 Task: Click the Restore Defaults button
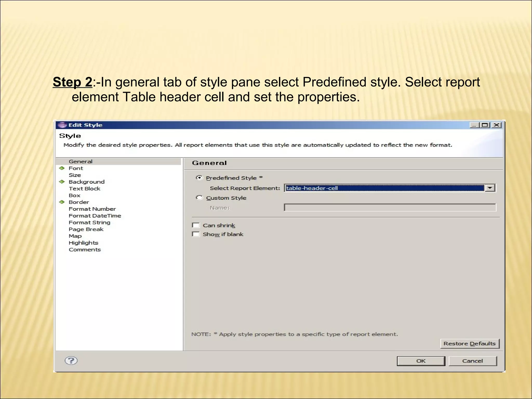pyautogui.click(x=470, y=343)
